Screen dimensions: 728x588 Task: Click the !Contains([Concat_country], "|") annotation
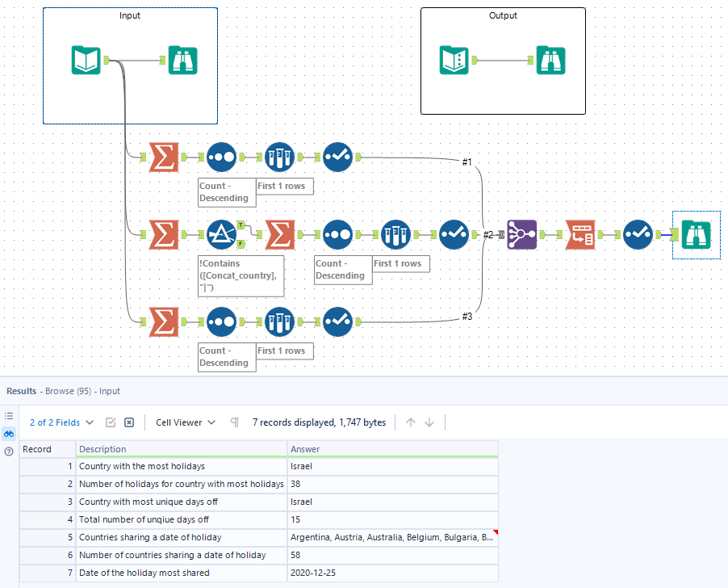[x=241, y=276]
